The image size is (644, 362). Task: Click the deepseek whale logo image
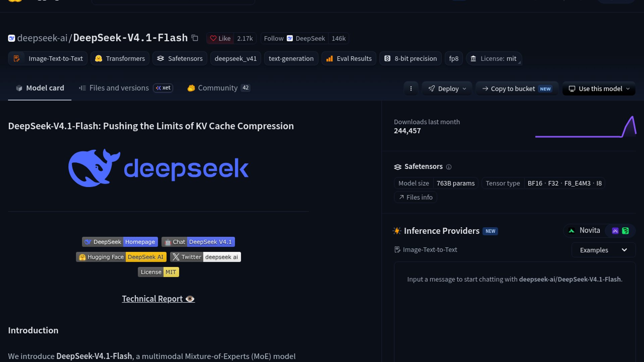click(x=158, y=168)
